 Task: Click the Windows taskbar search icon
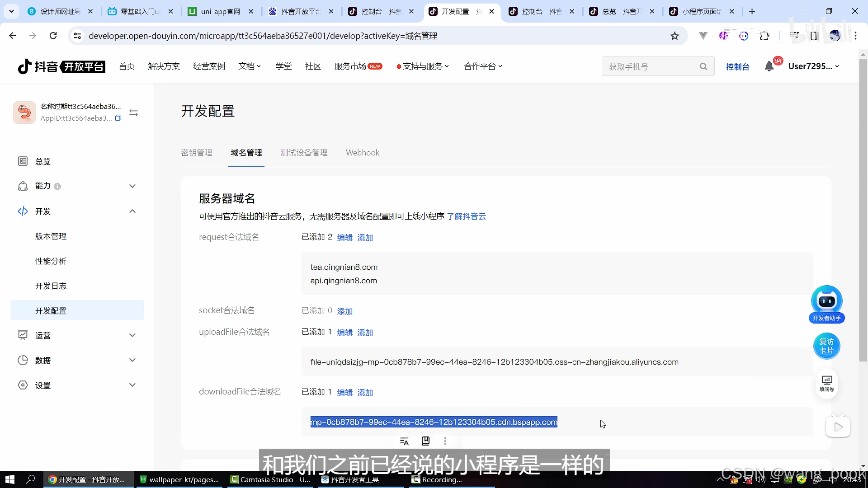coord(30,479)
